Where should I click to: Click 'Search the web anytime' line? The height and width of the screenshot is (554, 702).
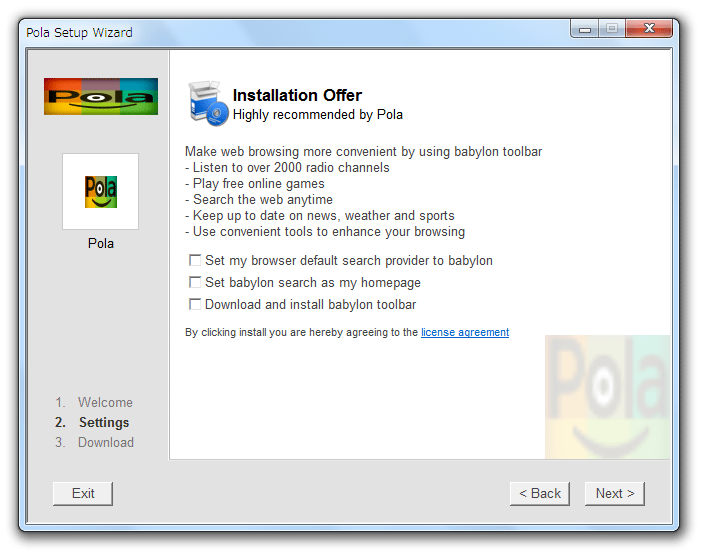259,200
